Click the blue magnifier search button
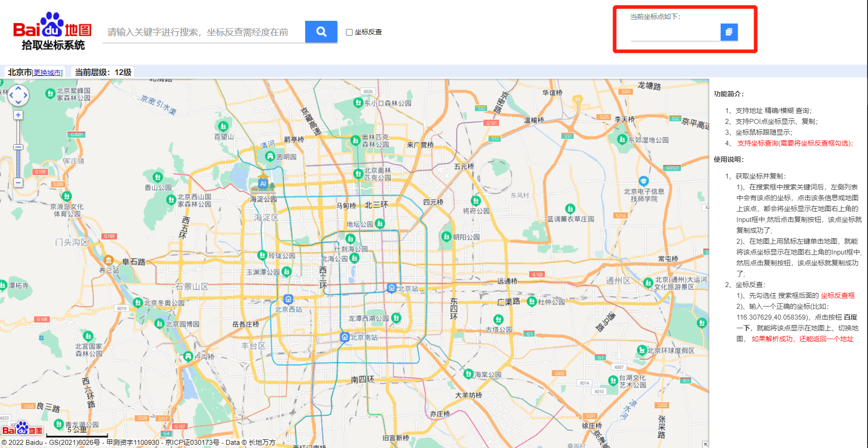The image size is (868, 448). click(x=321, y=32)
